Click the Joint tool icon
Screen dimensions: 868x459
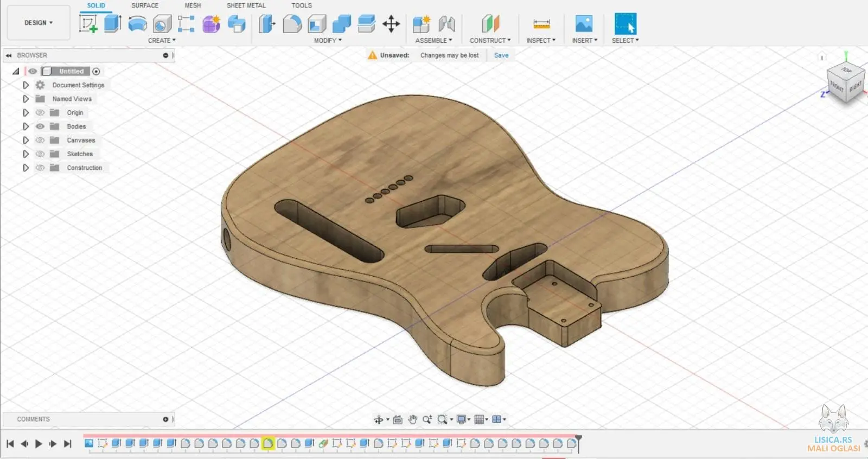(x=446, y=24)
